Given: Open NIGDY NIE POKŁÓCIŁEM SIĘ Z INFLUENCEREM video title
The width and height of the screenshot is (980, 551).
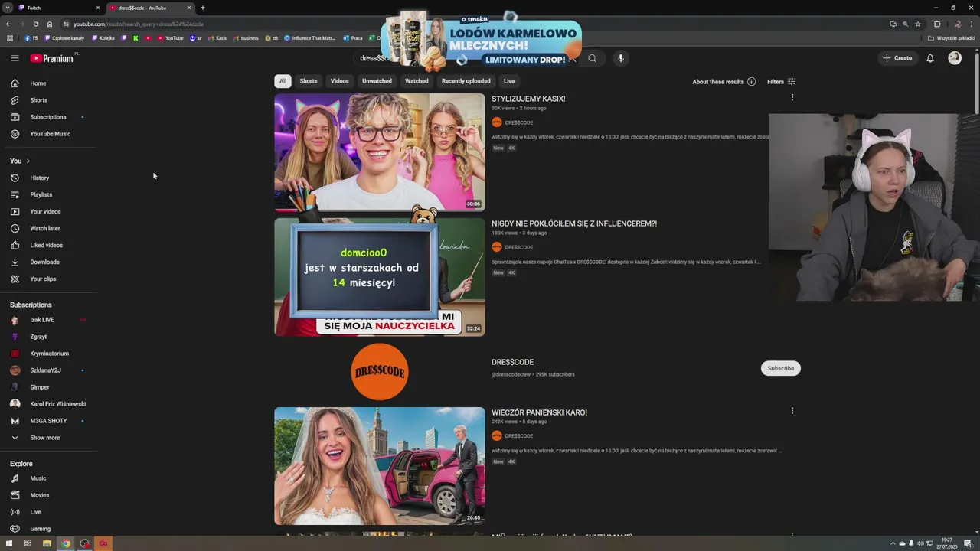Looking at the screenshot, I should click(x=574, y=223).
